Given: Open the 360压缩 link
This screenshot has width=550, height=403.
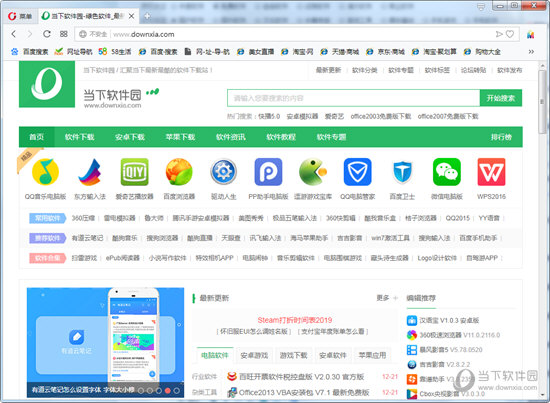Looking at the screenshot, I should (x=83, y=218).
